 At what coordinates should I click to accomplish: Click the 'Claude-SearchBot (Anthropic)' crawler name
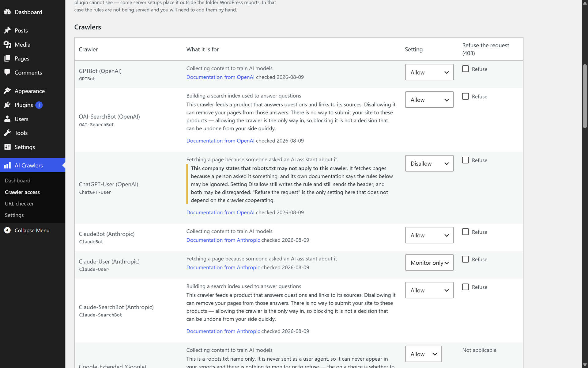[x=116, y=307]
